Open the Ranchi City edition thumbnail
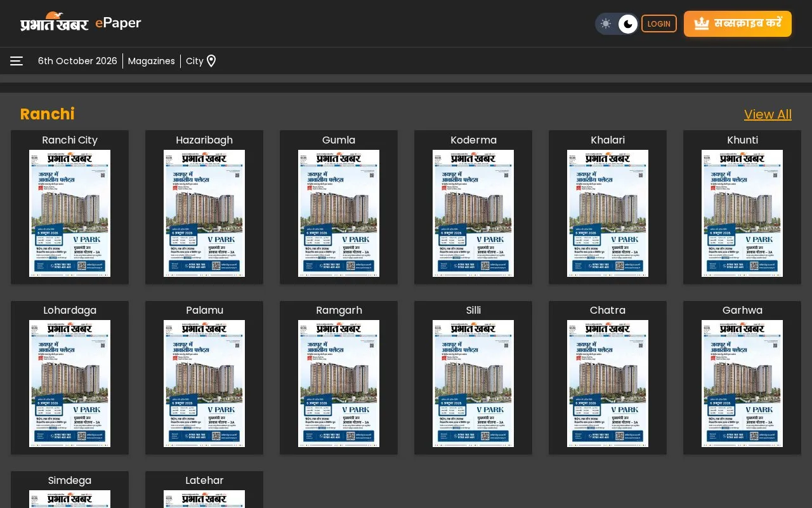Screen dimensions: 812x508 pos(70,213)
